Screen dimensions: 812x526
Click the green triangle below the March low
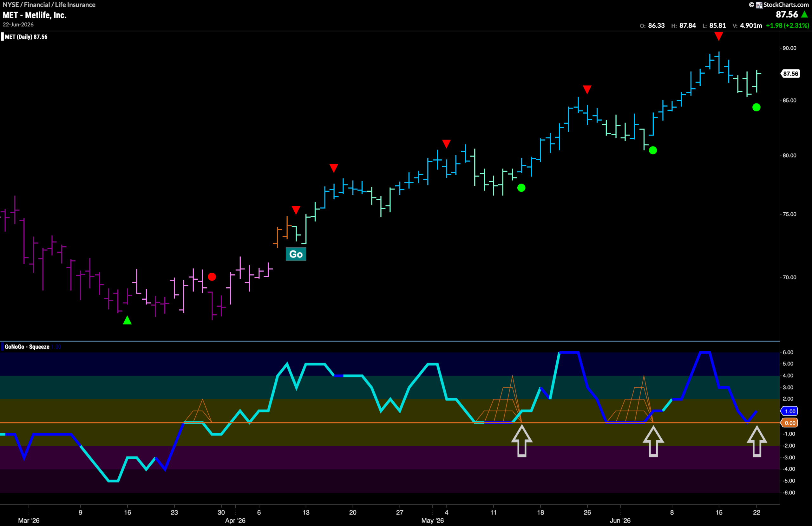(127, 320)
